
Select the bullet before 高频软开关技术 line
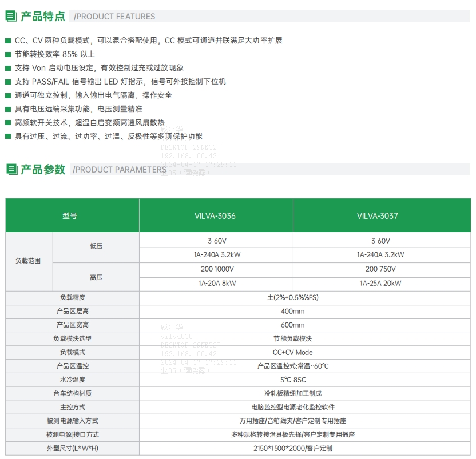(x=7, y=123)
